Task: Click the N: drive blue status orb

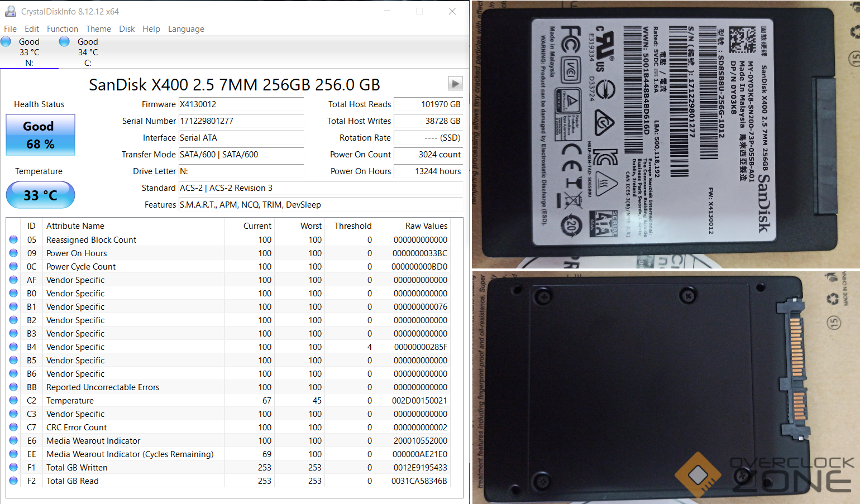Action: pyautogui.click(x=6, y=41)
